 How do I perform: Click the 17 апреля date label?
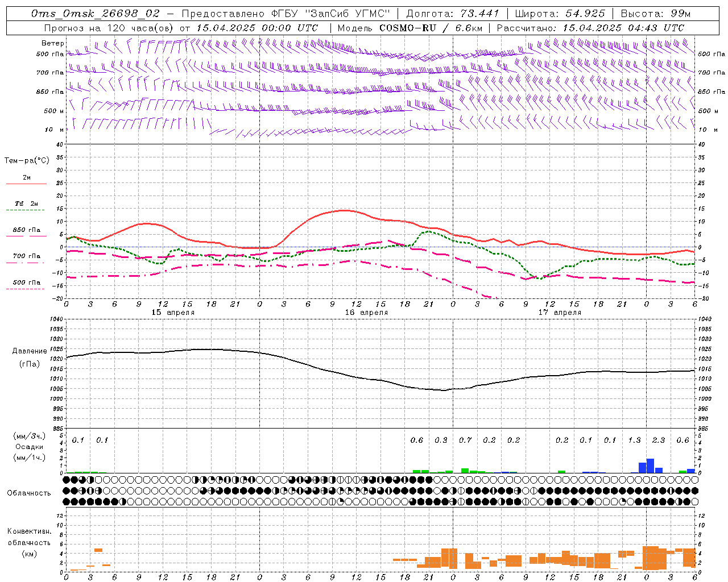tap(560, 313)
